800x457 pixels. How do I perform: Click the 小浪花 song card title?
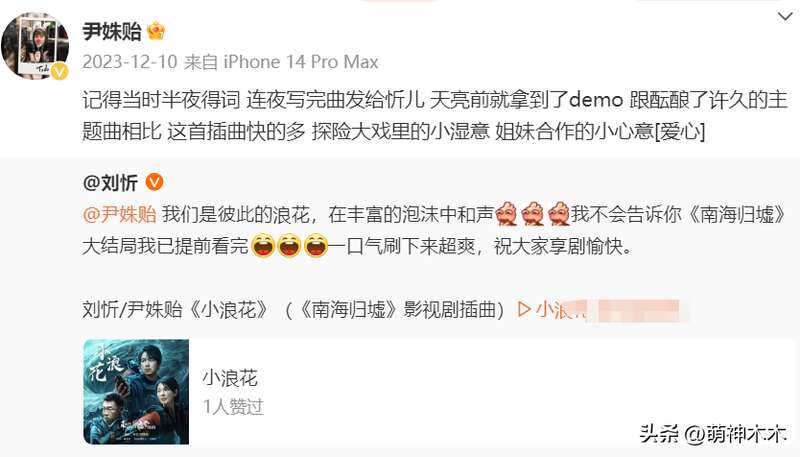230,378
